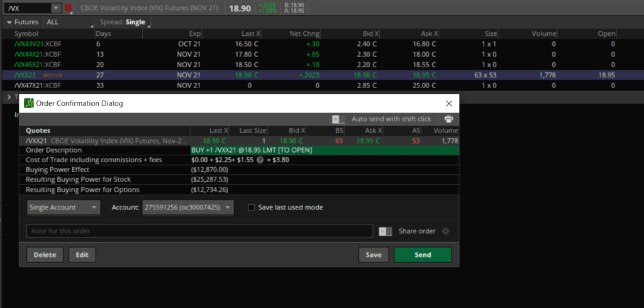Image resolution: width=644 pixels, height=308 pixels.
Task: Click the Share order settings gear
Action: [x=446, y=231]
